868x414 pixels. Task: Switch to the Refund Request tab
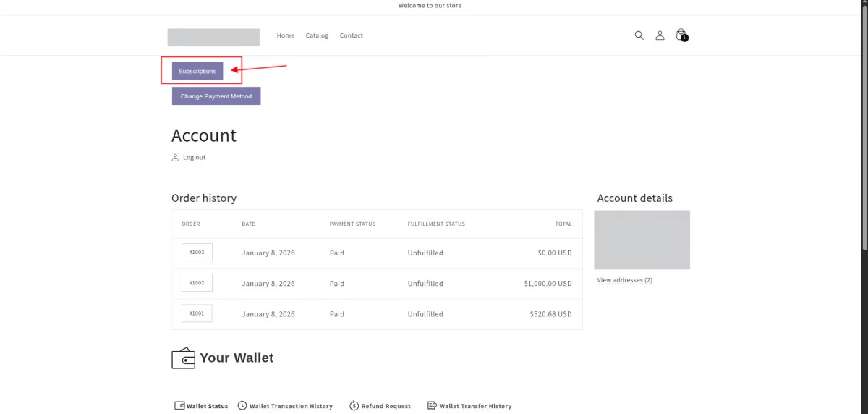point(380,406)
